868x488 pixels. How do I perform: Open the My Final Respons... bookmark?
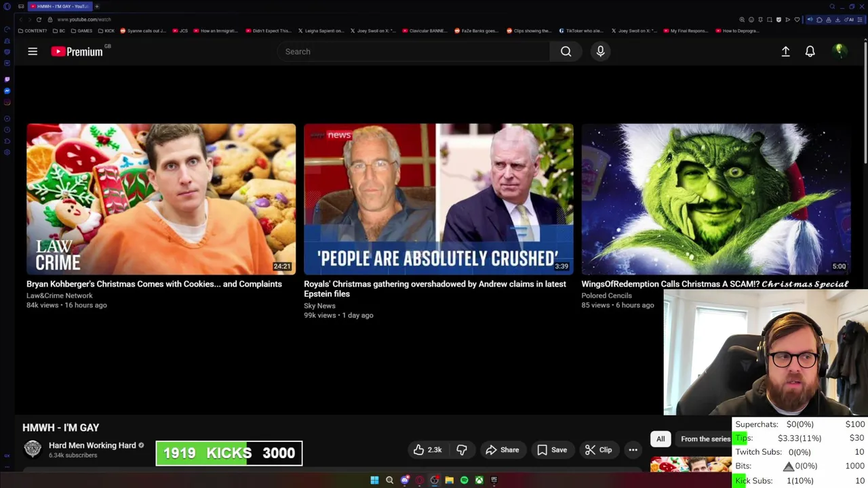coord(686,30)
